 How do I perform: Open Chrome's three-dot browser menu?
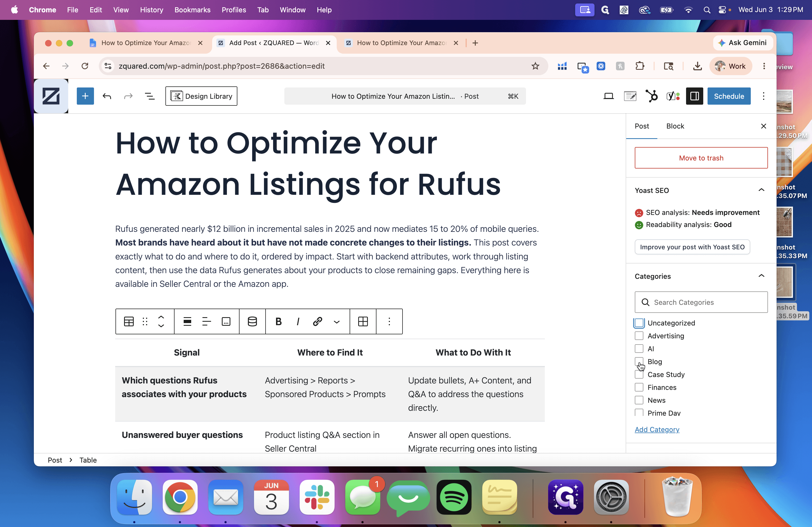tap(764, 66)
